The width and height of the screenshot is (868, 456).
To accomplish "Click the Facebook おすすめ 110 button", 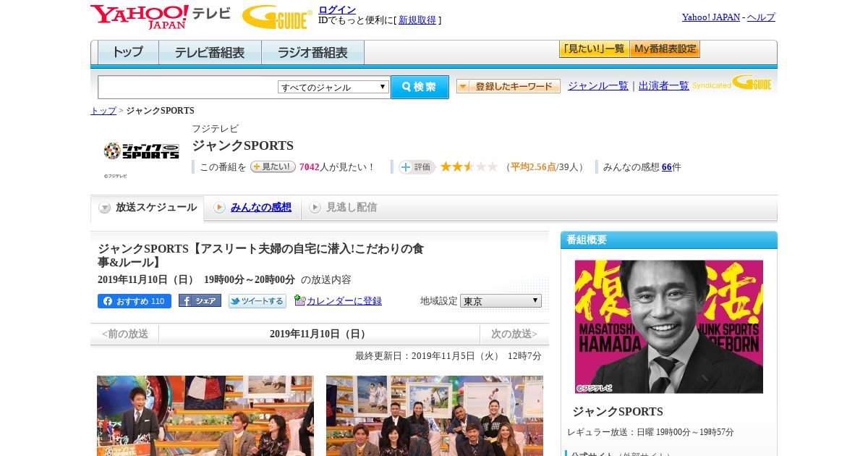I will 135,301.
